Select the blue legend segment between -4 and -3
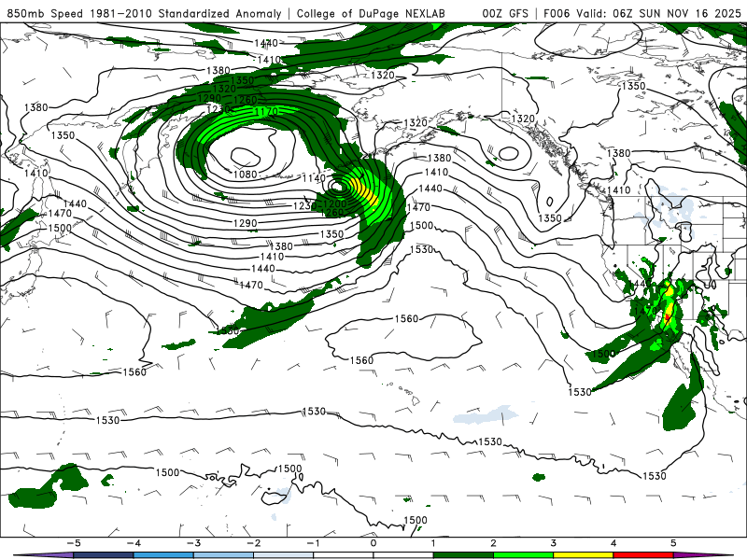 162,555
